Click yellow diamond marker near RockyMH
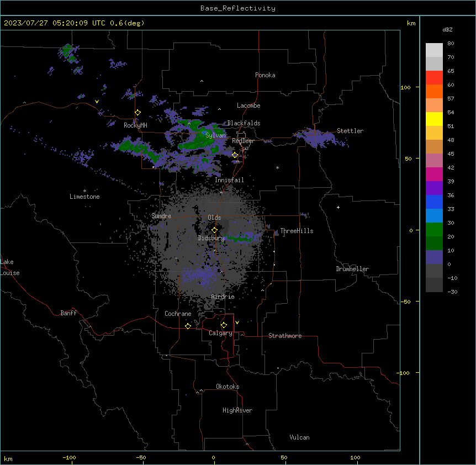The height and width of the screenshot is (465, 476). (138, 113)
